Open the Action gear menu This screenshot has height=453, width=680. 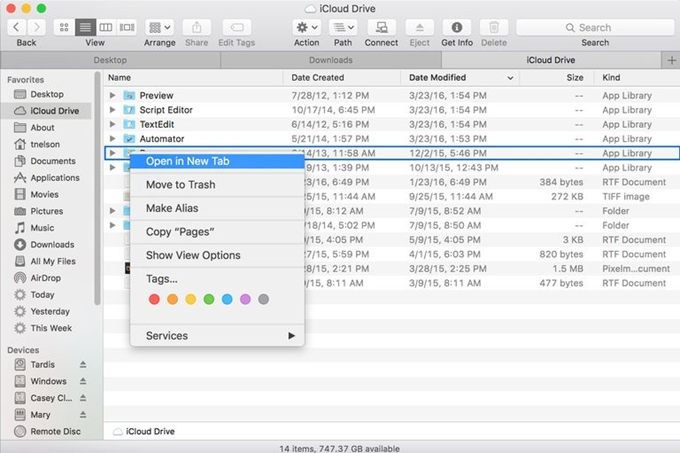click(x=307, y=27)
